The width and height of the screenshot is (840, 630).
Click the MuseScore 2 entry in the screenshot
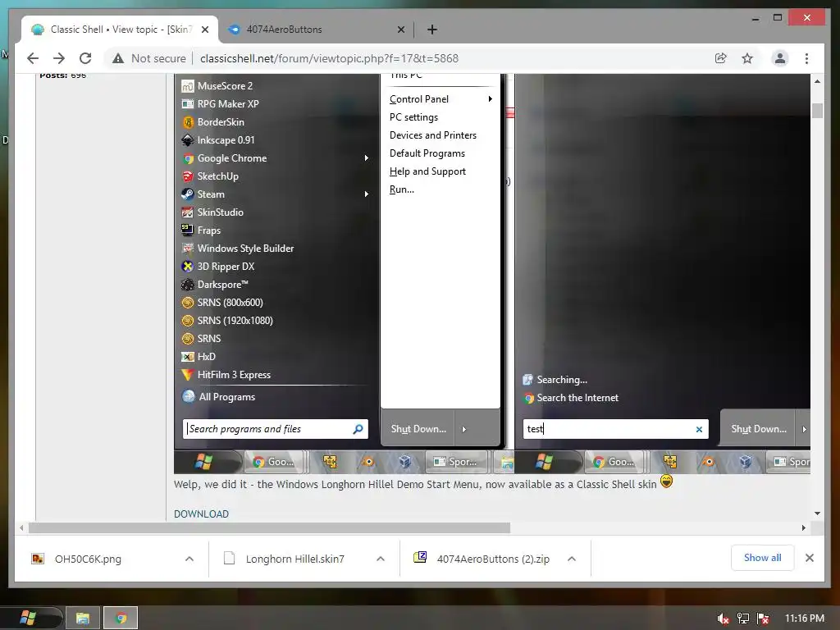(x=225, y=85)
